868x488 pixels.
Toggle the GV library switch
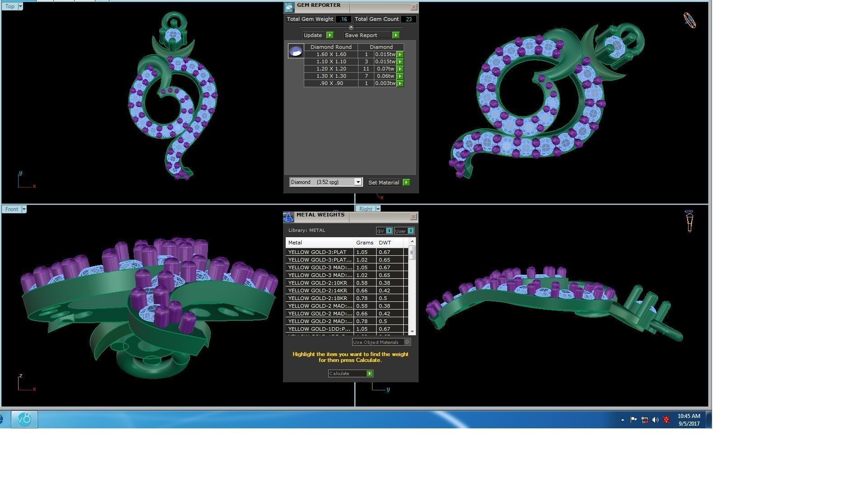tap(389, 231)
